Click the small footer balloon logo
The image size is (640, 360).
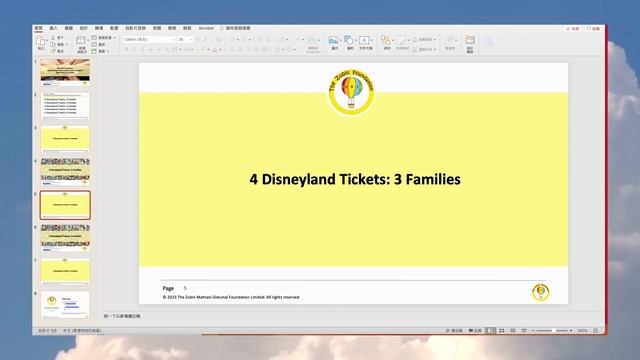coord(540,292)
